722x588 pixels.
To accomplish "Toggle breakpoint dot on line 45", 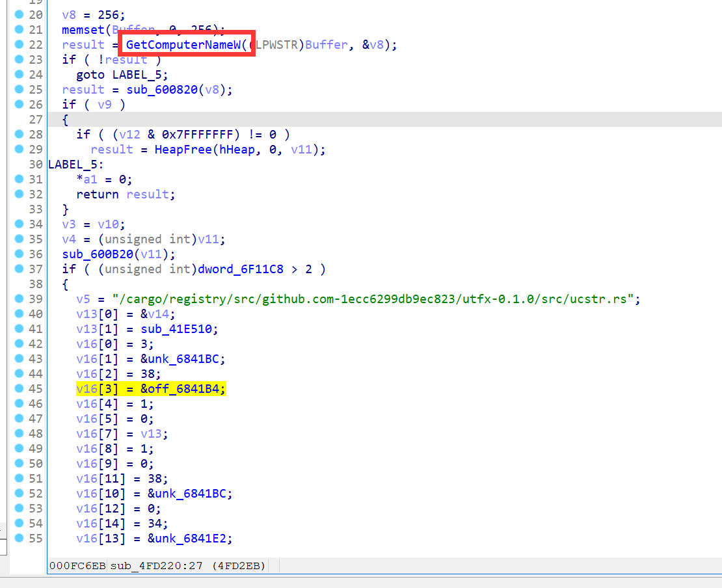I will click(x=19, y=388).
